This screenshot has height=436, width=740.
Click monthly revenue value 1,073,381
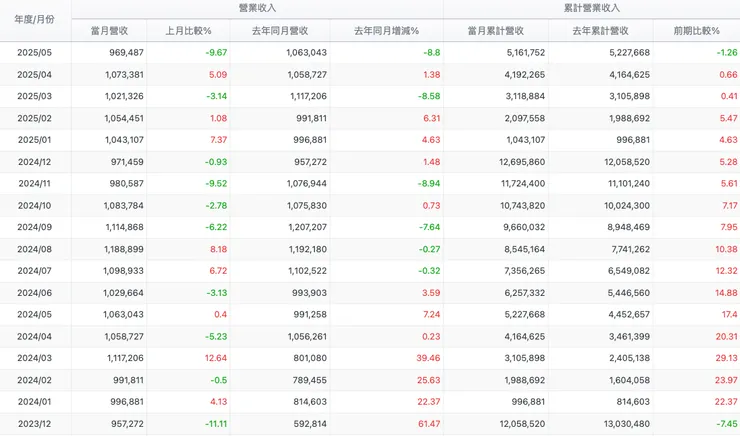tap(124, 75)
